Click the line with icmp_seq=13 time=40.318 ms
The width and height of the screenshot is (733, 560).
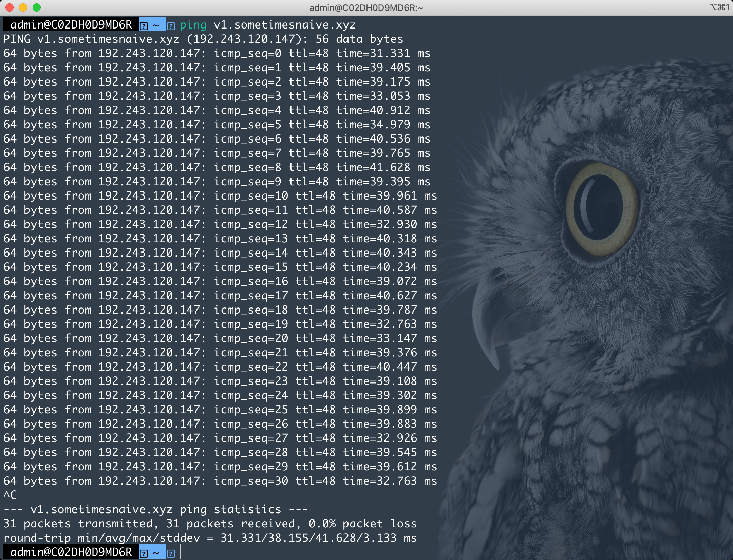pyautogui.click(x=220, y=239)
